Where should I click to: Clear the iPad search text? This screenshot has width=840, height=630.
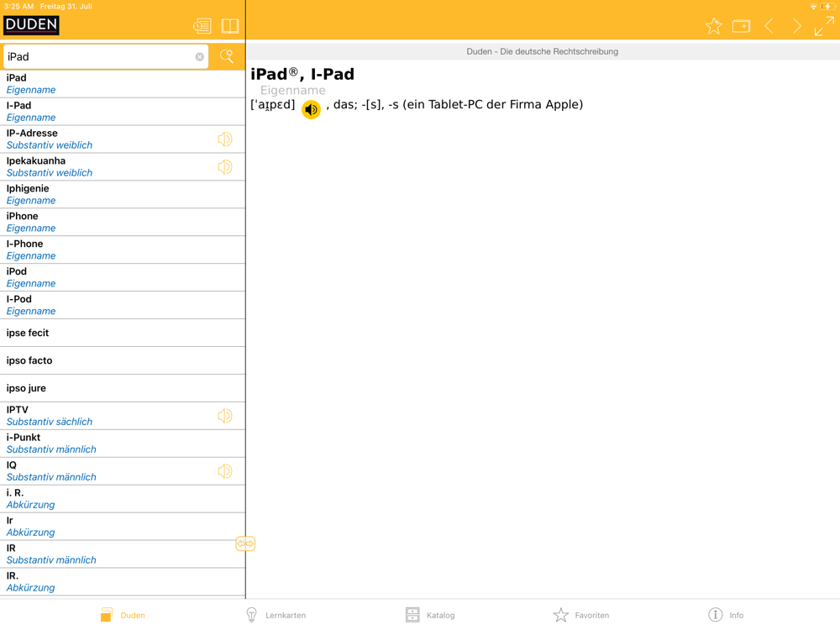pyautogui.click(x=199, y=57)
